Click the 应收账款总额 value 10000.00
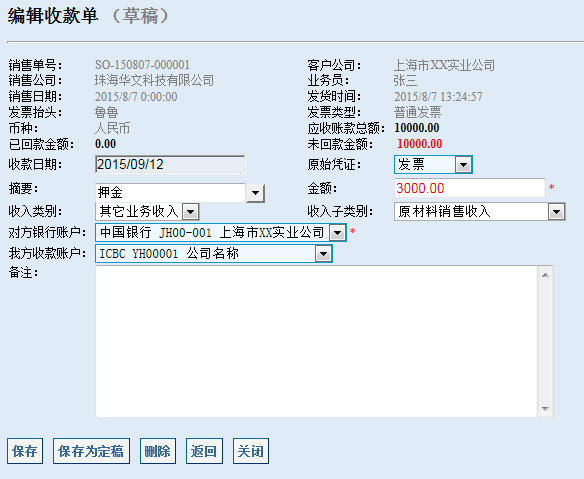 [x=417, y=128]
